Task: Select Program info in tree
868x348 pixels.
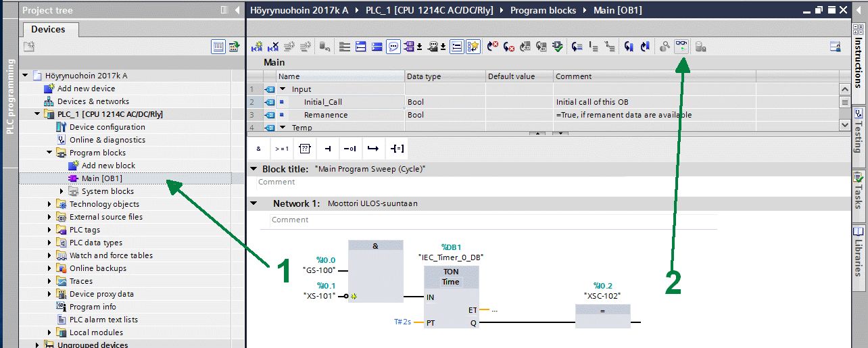Action: click(93, 307)
